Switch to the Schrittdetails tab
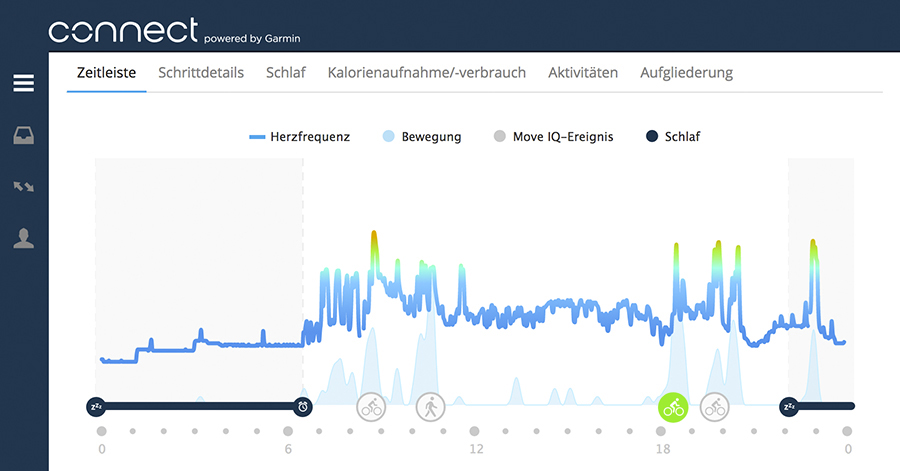The image size is (900, 471). tap(201, 73)
